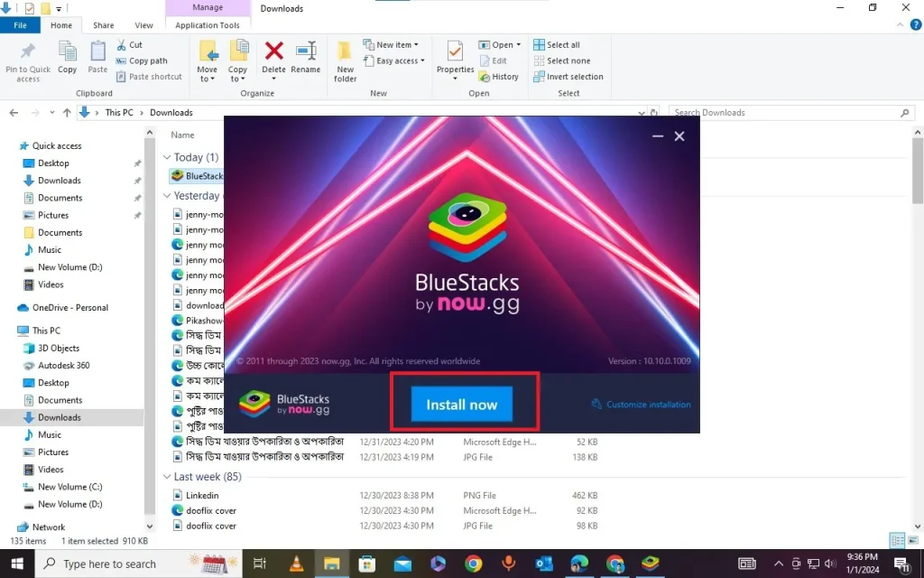Click the Edit command in the Open group
Screen dimensions: 924x578
pyautogui.click(x=494, y=61)
